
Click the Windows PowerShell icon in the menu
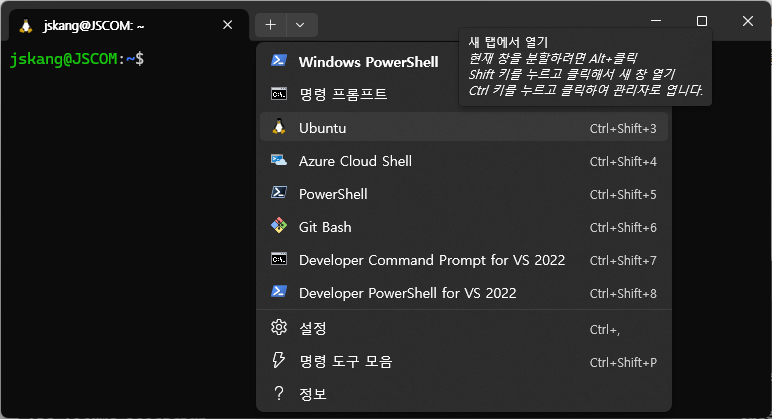[x=279, y=61]
